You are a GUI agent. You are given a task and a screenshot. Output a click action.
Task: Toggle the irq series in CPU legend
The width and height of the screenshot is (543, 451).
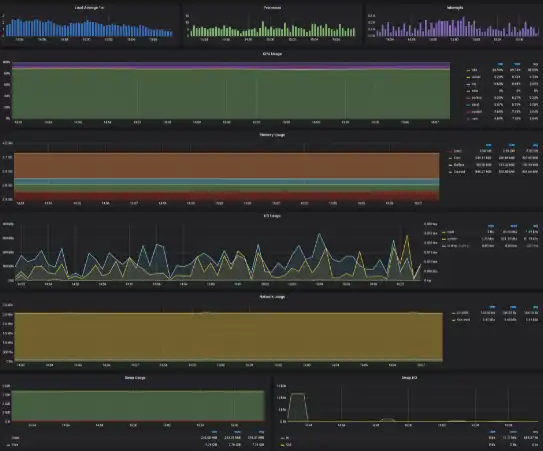[x=474, y=84]
